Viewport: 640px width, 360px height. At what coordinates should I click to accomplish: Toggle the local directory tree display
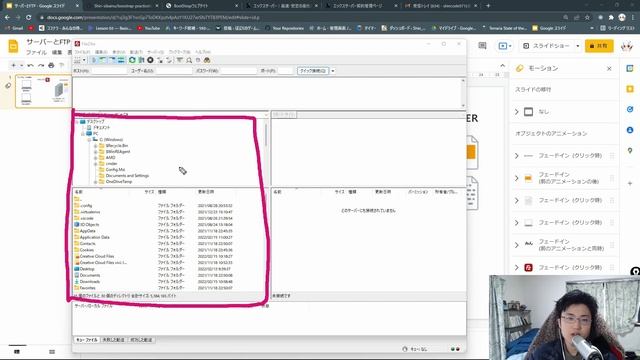(103, 60)
